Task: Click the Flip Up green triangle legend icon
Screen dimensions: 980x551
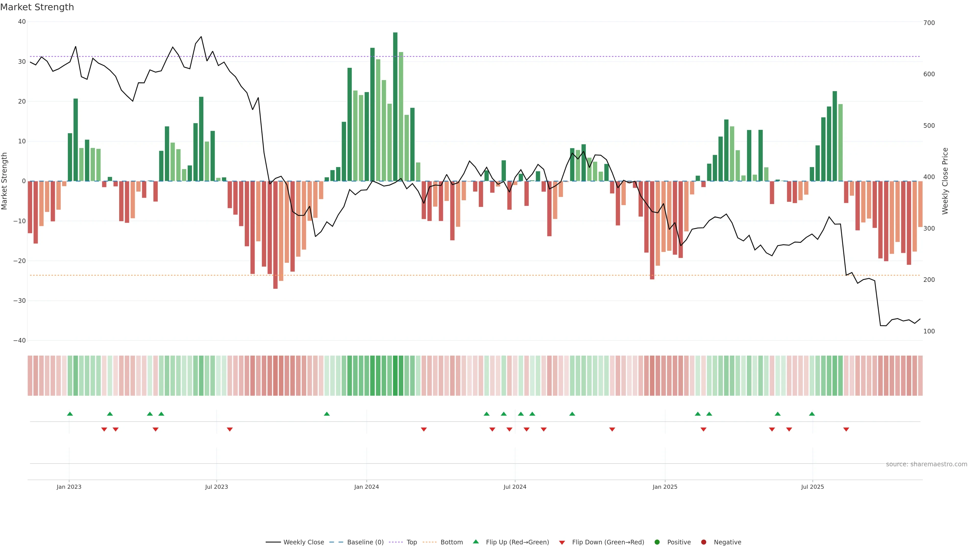Action: [x=475, y=542]
